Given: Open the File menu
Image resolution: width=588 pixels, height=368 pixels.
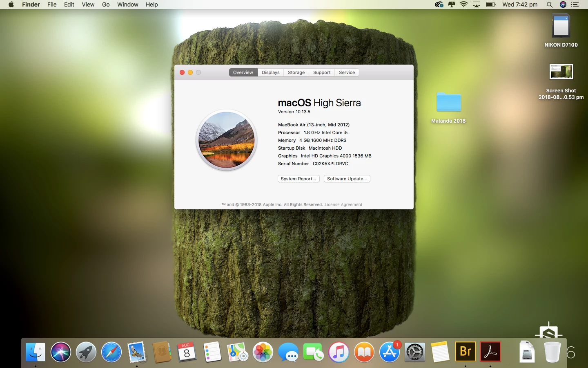Looking at the screenshot, I should (x=52, y=4).
